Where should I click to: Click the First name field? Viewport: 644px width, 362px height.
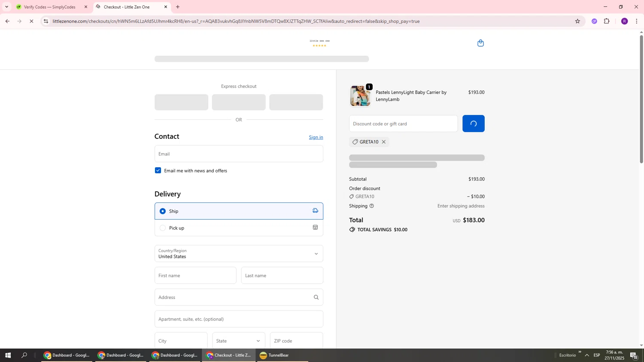[195, 275]
